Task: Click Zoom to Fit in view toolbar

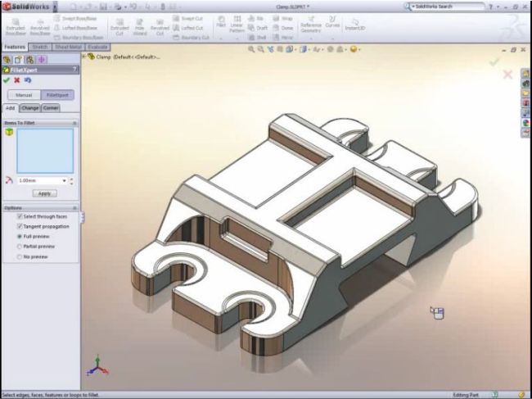Action: coord(251,49)
